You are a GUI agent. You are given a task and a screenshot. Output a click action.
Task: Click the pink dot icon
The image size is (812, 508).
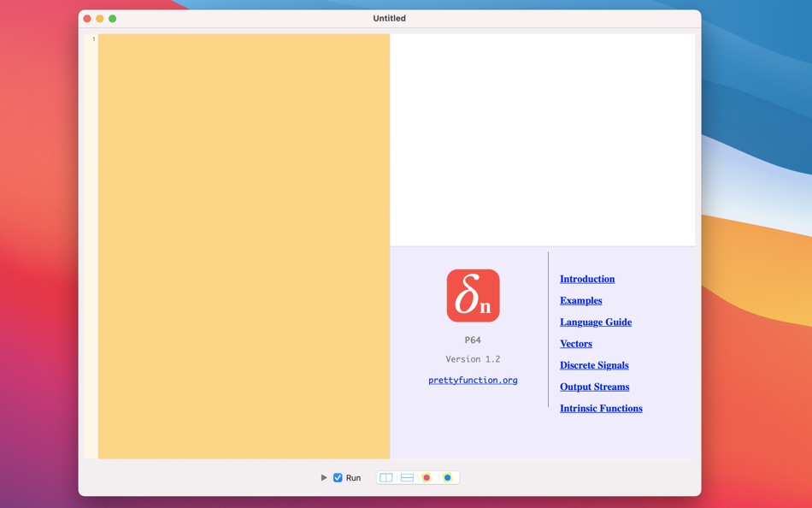[427, 477]
